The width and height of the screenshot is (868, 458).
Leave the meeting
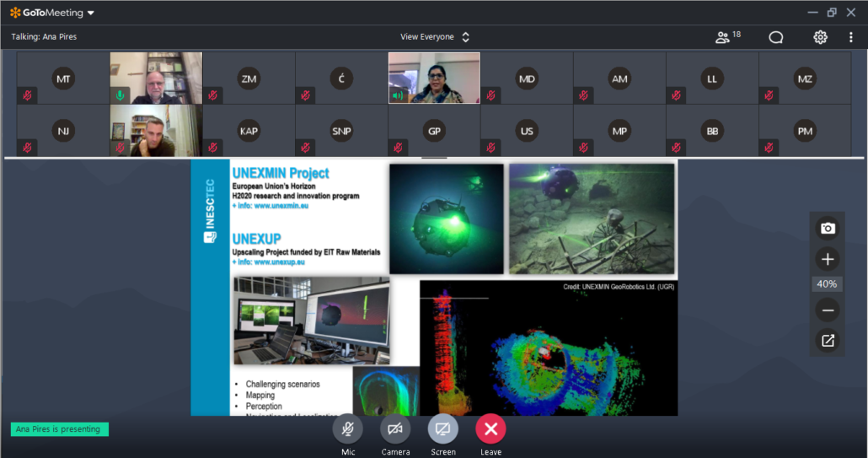coord(490,428)
